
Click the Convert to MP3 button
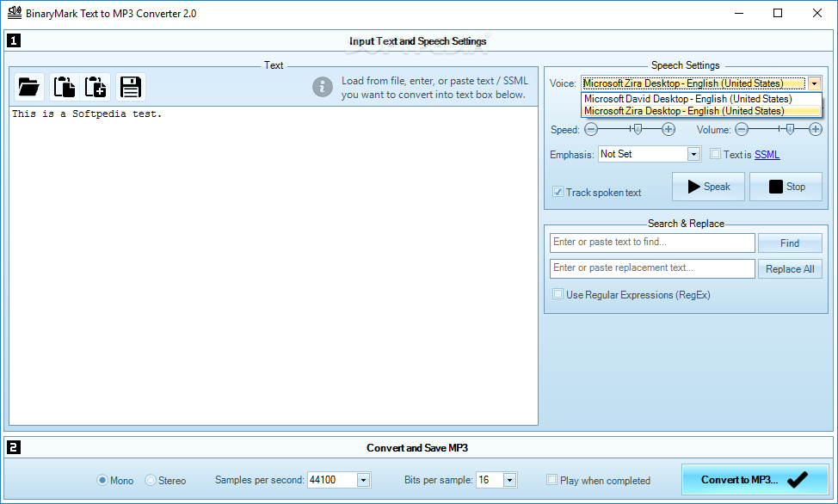(755, 479)
